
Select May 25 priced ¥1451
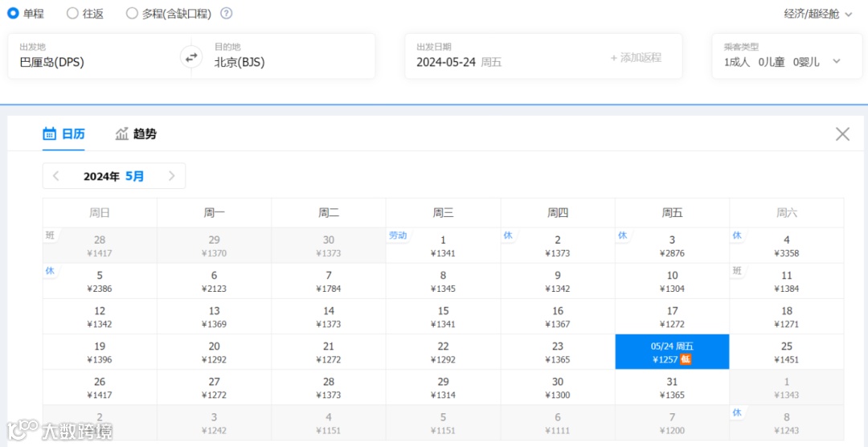coord(787,351)
